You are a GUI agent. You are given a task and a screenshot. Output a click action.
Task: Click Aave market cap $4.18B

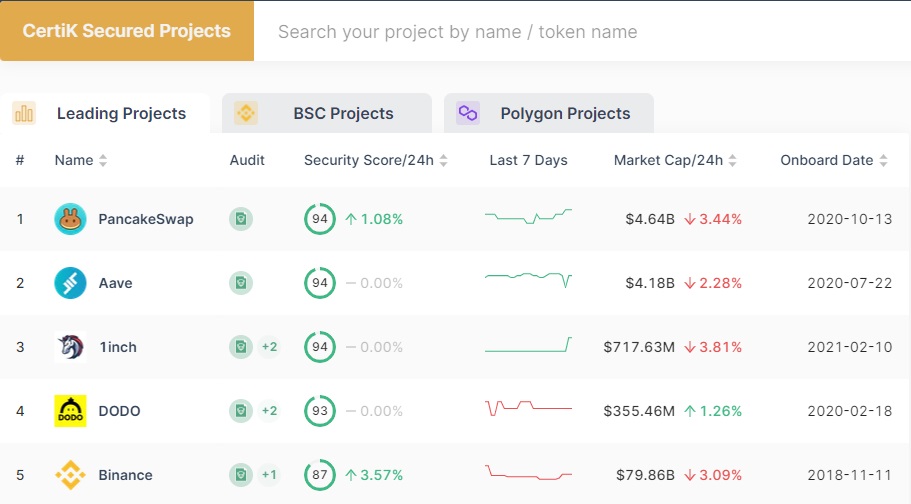click(650, 283)
